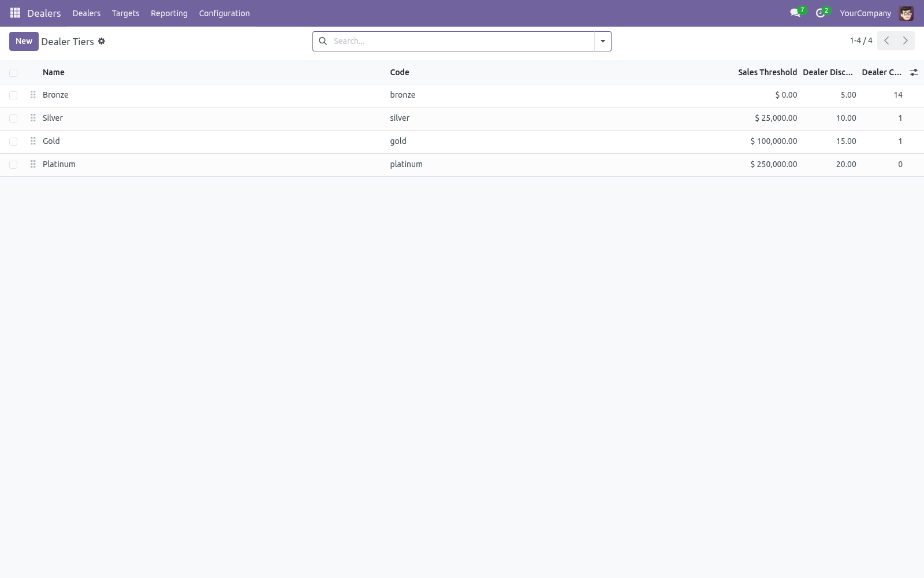This screenshot has width=924, height=578.
Task: Go to the previous page arrow
Action: 886,40
